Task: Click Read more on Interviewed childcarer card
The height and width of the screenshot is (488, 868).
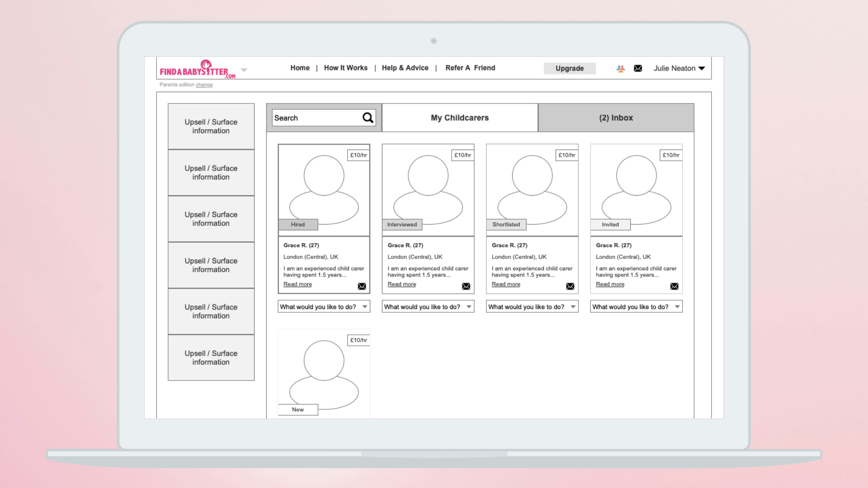Action: (x=401, y=284)
